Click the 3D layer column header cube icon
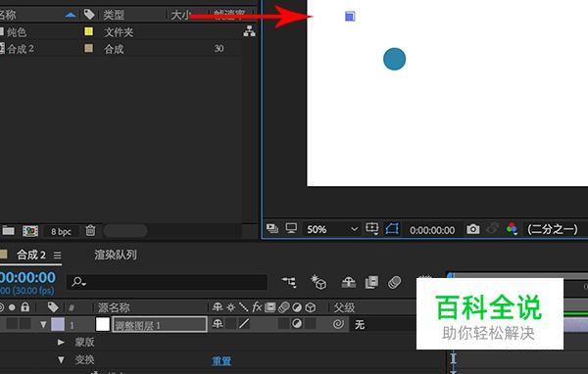588x374 pixels. tap(310, 307)
